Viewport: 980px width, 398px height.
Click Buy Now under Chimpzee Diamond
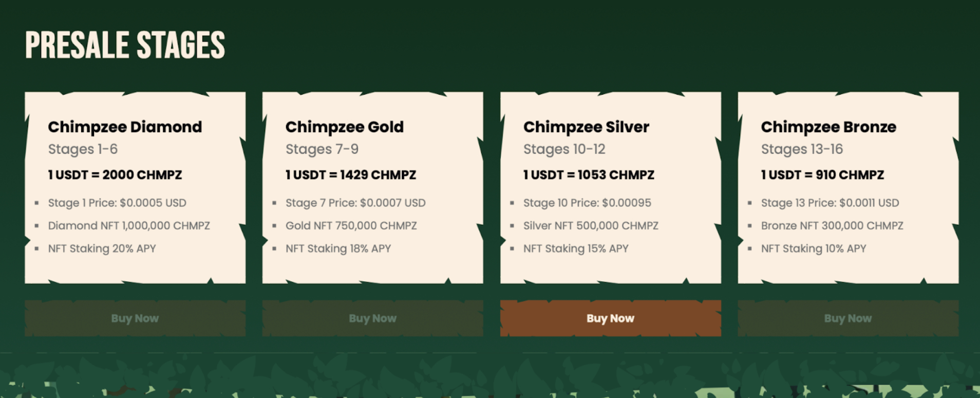(x=135, y=318)
